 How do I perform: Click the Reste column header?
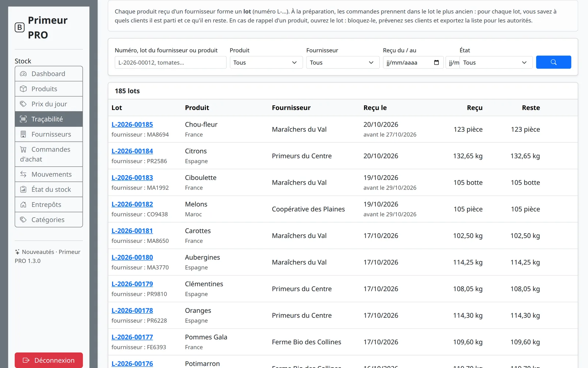pos(531,108)
